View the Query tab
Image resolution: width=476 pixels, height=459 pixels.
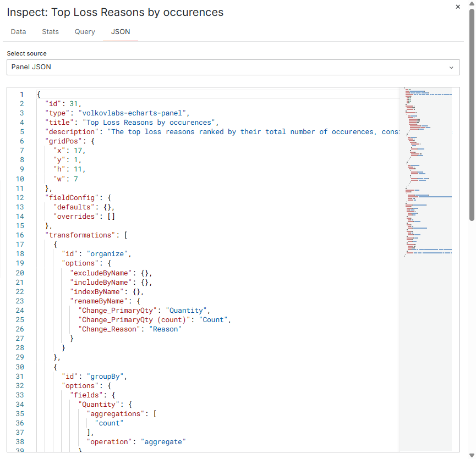click(x=84, y=32)
